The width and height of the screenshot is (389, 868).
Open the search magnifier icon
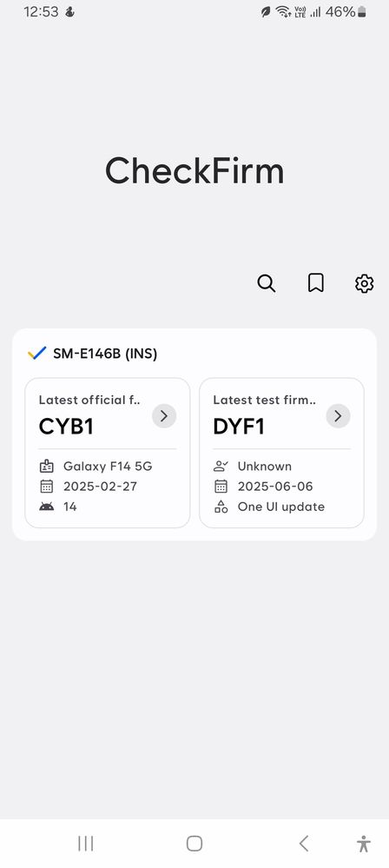267,283
